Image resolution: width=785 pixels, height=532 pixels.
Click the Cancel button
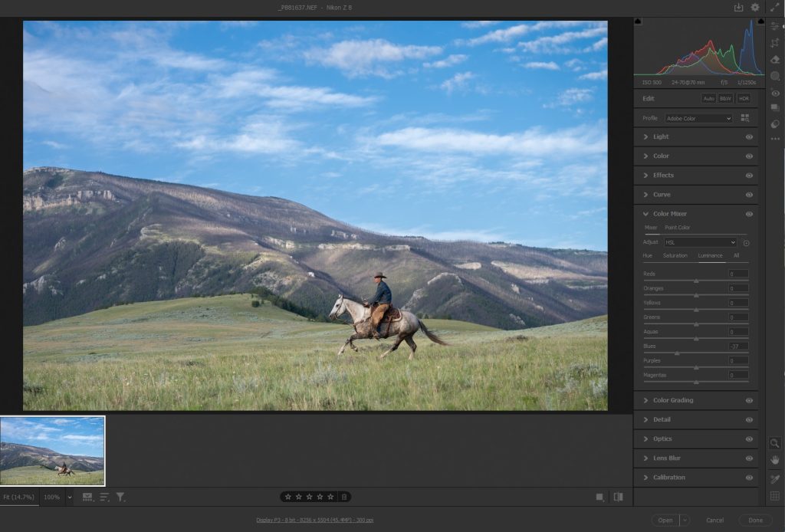(714, 521)
